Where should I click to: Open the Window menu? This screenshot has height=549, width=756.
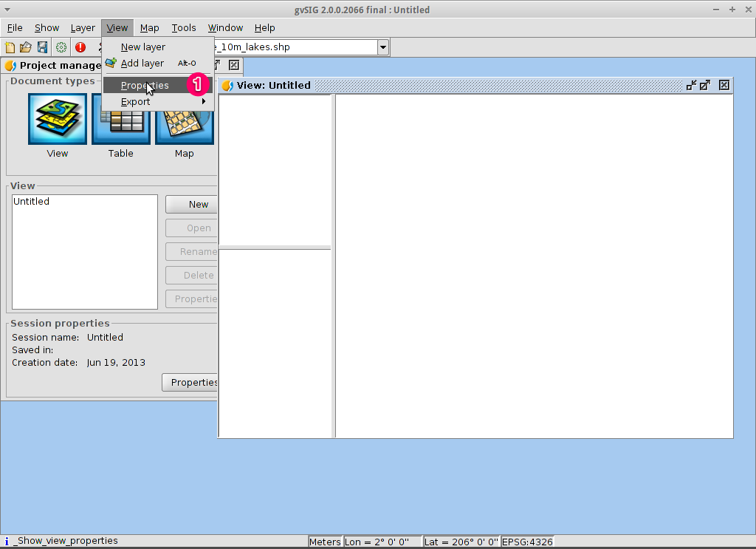225,28
